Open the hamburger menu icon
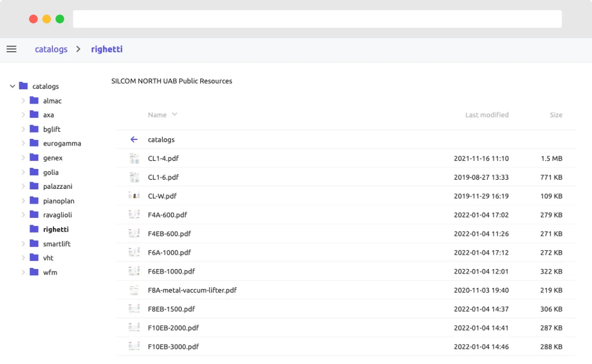 (x=11, y=49)
